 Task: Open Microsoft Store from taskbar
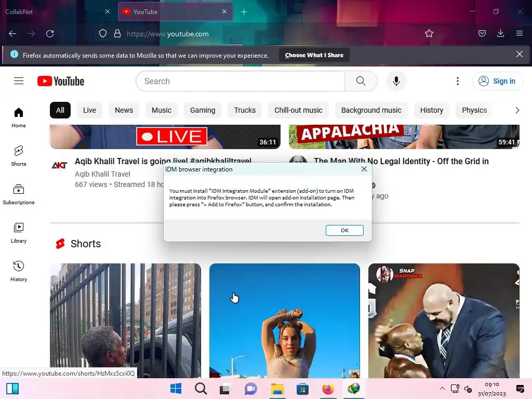302,389
